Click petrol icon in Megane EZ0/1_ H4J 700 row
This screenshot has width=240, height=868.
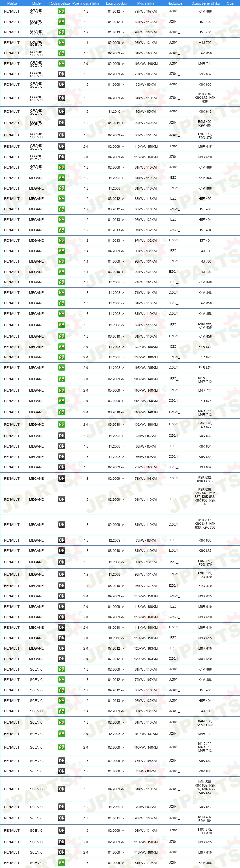point(62,272)
